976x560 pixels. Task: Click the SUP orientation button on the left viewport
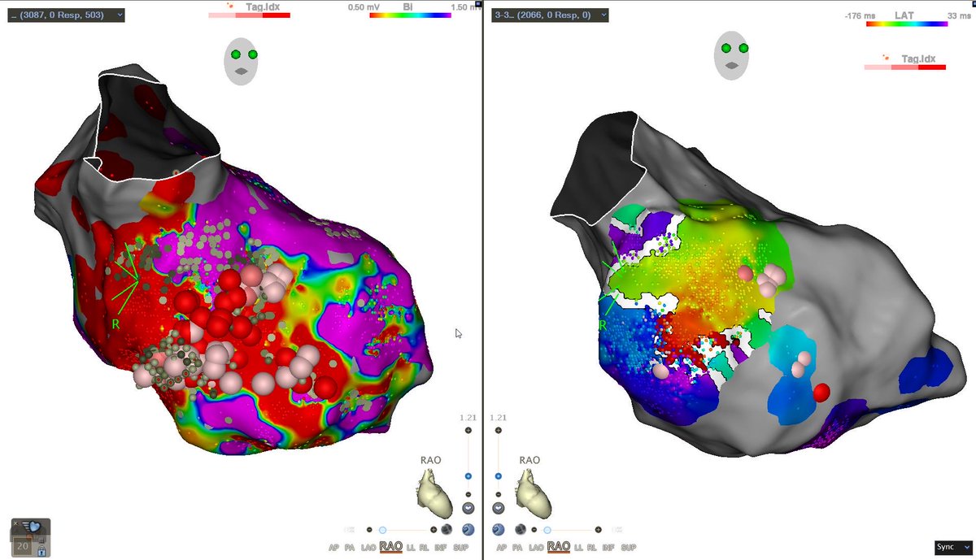pos(462,547)
